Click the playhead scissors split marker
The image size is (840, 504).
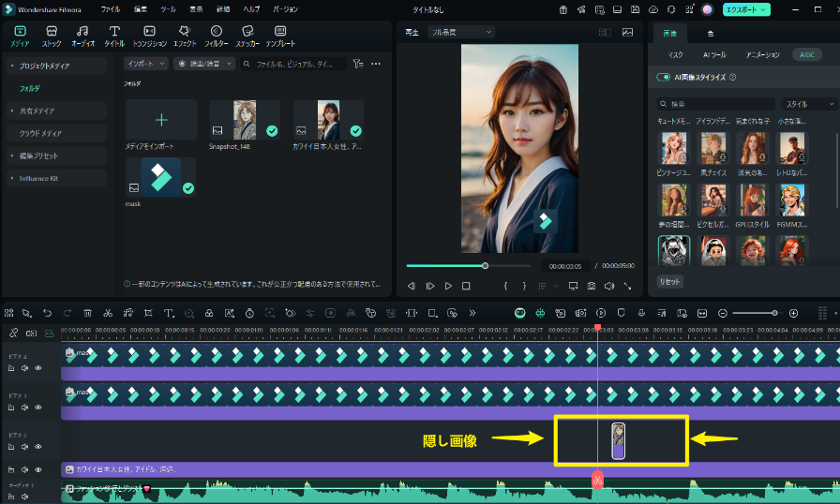click(597, 480)
